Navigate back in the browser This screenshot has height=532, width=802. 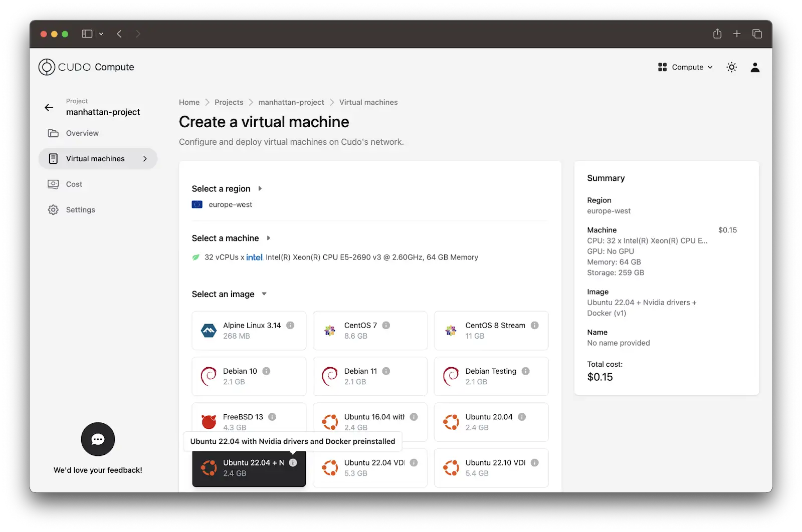tap(119, 34)
